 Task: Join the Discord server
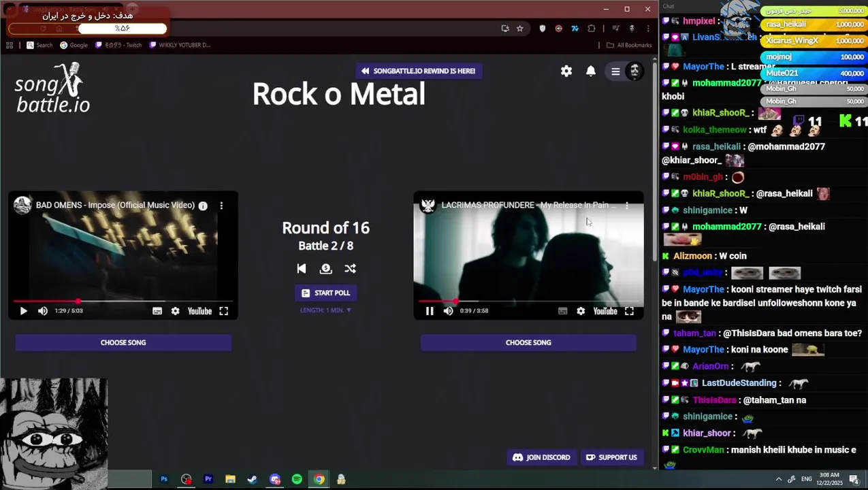541,457
